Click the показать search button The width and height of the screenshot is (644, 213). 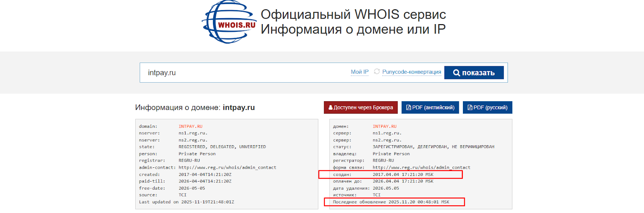(474, 73)
